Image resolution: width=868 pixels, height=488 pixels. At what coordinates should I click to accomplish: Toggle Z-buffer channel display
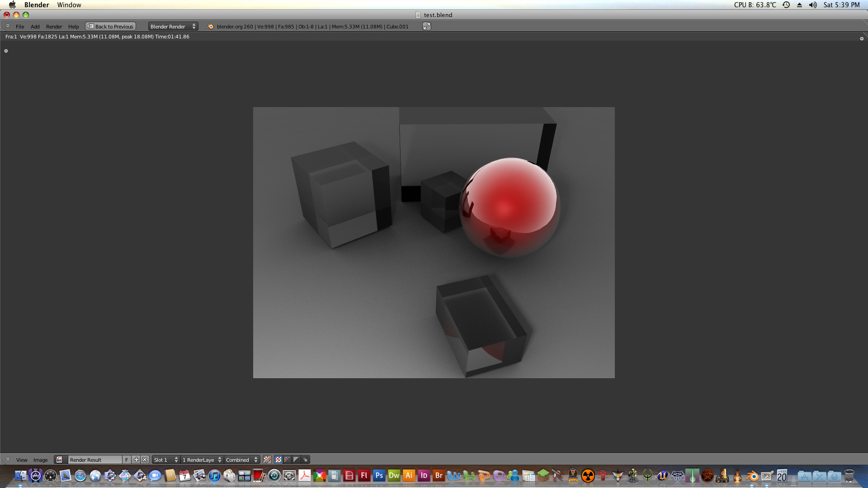point(305,460)
